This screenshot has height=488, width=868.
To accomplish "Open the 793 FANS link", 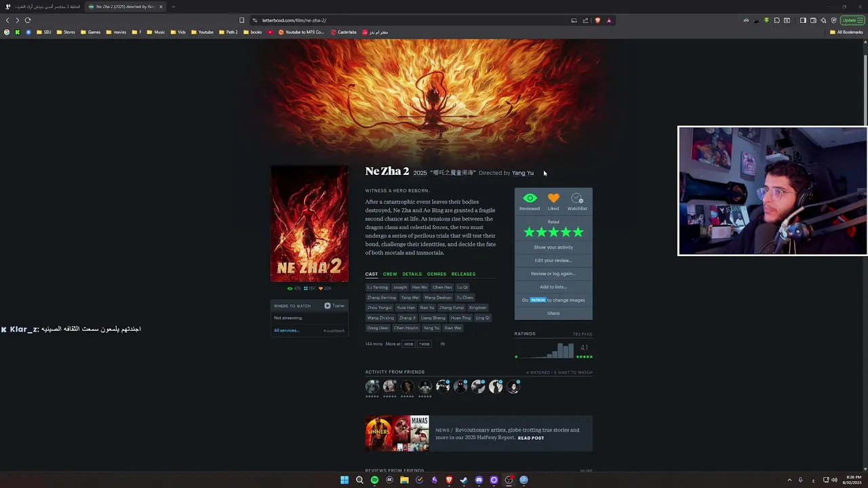I will tap(583, 334).
